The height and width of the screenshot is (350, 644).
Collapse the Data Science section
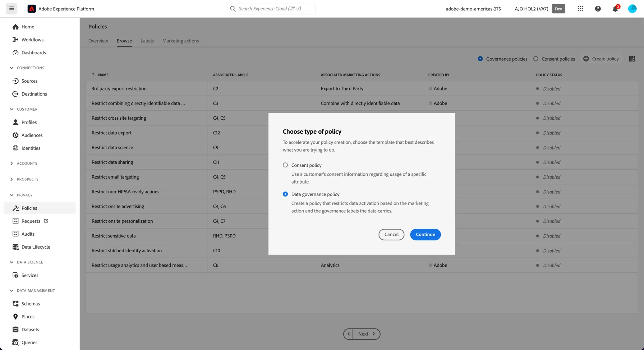coord(11,262)
